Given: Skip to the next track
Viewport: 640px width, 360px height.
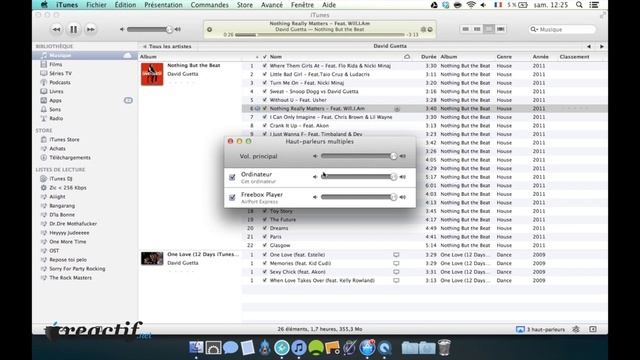Looking at the screenshot, I should (x=90, y=29).
